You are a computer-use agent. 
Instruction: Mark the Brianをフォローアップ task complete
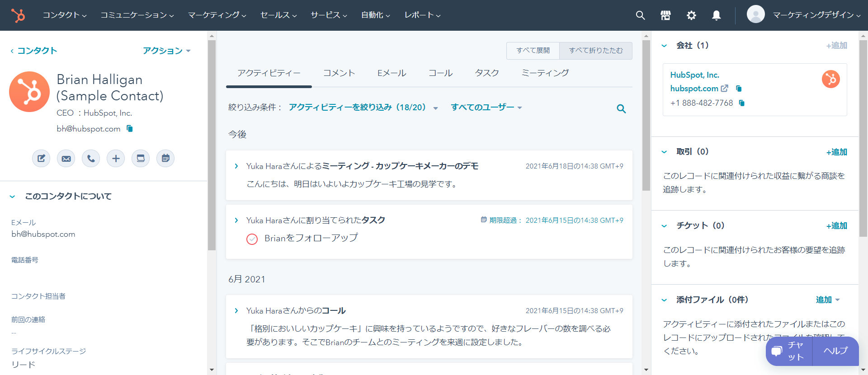coord(252,239)
